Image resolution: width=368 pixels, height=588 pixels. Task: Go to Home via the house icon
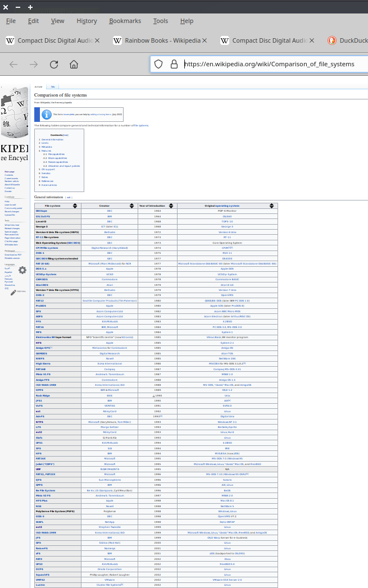pyautogui.click(x=74, y=64)
